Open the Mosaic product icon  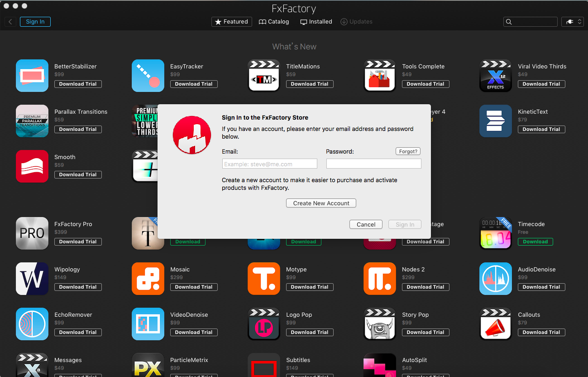[x=148, y=279]
